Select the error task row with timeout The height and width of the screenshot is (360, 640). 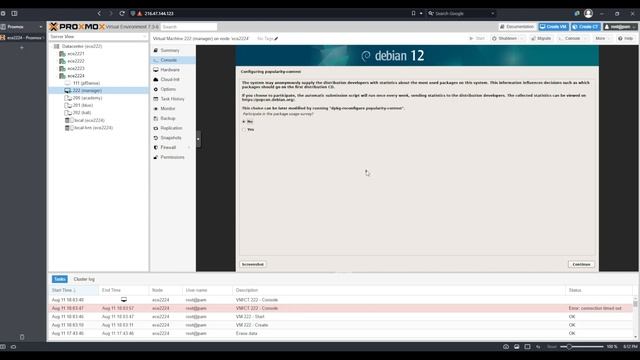[x=340, y=308]
